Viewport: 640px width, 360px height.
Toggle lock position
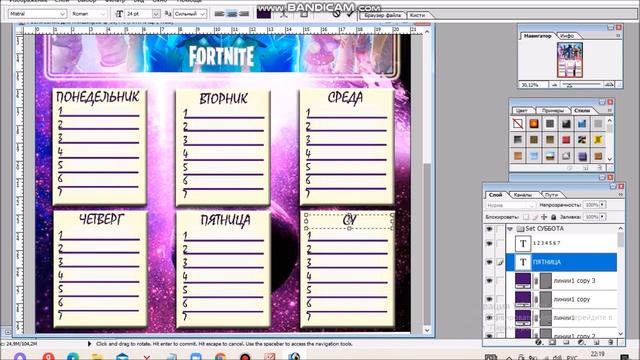[544, 217]
